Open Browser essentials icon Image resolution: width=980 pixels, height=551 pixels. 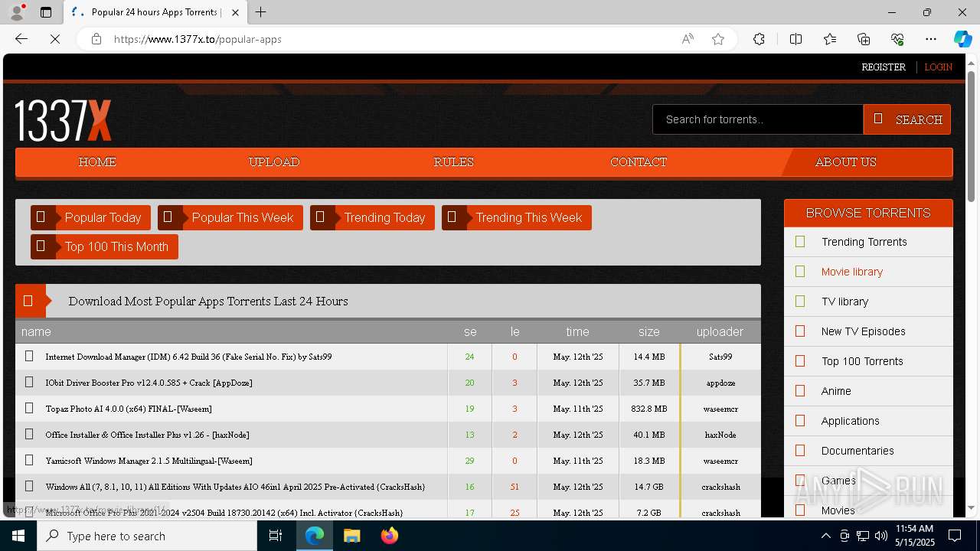click(897, 39)
